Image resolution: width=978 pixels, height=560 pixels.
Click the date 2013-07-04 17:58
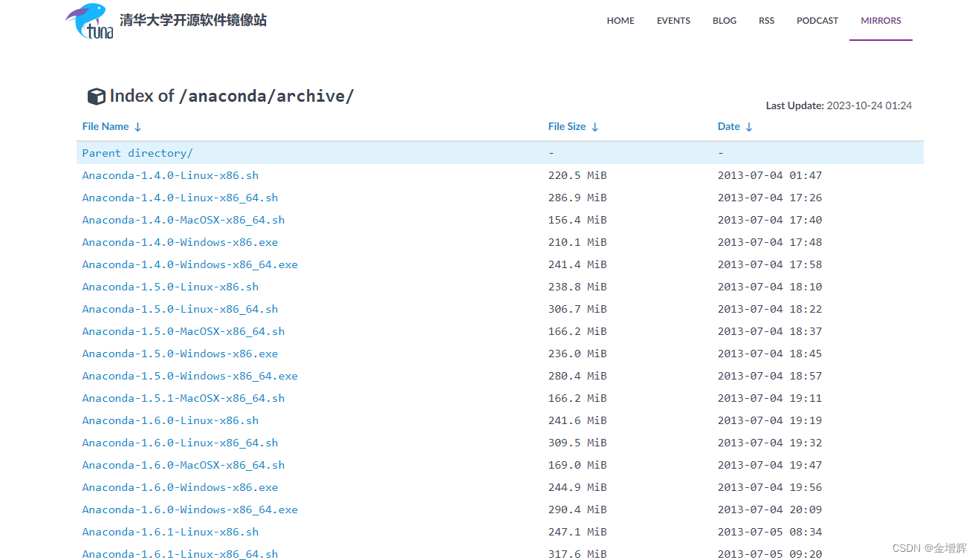pyautogui.click(x=770, y=264)
